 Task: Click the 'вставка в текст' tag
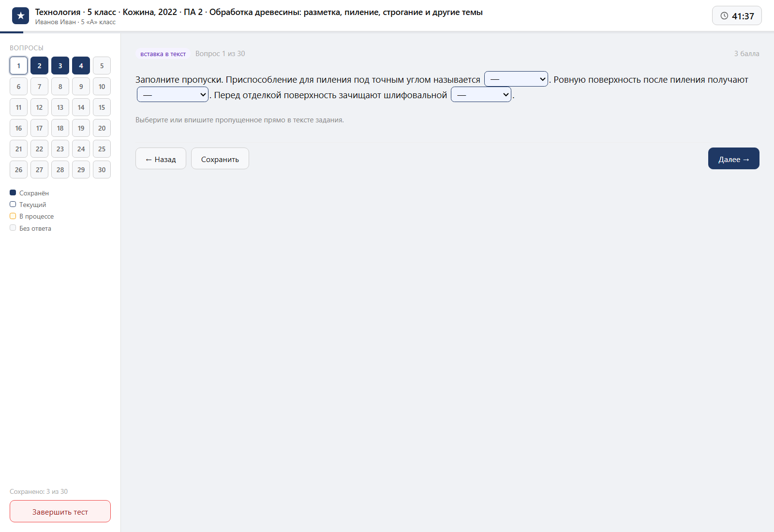tap(163, 54)
